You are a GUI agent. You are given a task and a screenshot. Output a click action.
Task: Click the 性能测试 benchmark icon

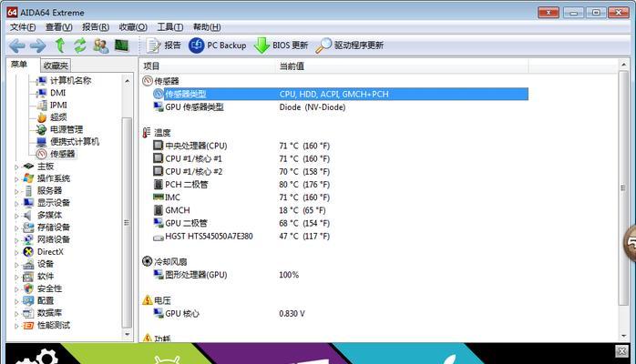(x=28, y=325)
